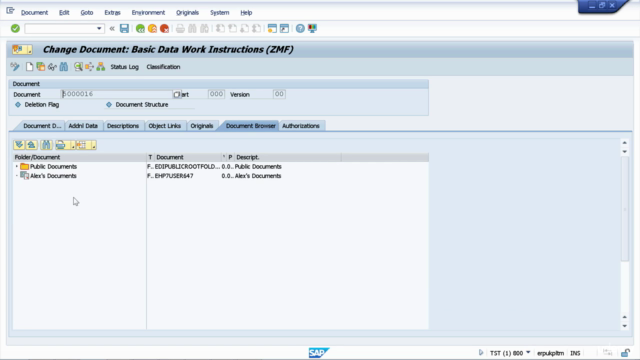Click inside the command field
The height and width of the screenshot is (360, 640).
(x=60, y=29)
